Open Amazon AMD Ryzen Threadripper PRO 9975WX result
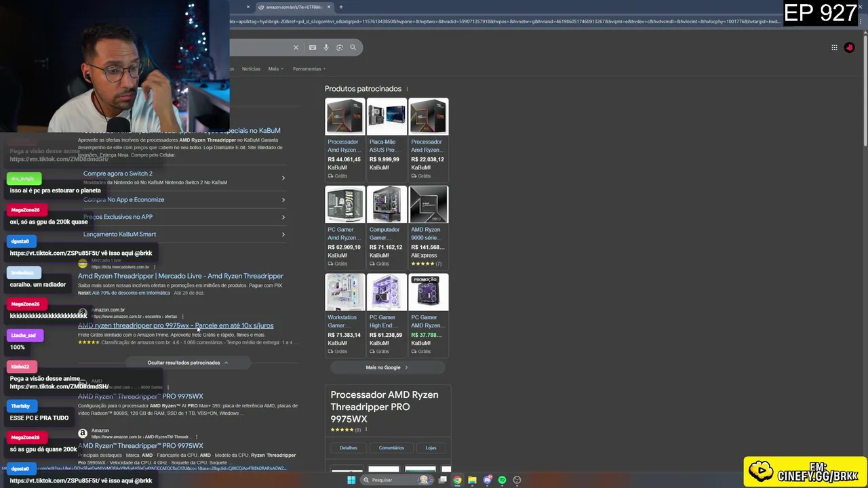The height and width of the screenshot is (488, 868). click(140, 446)
